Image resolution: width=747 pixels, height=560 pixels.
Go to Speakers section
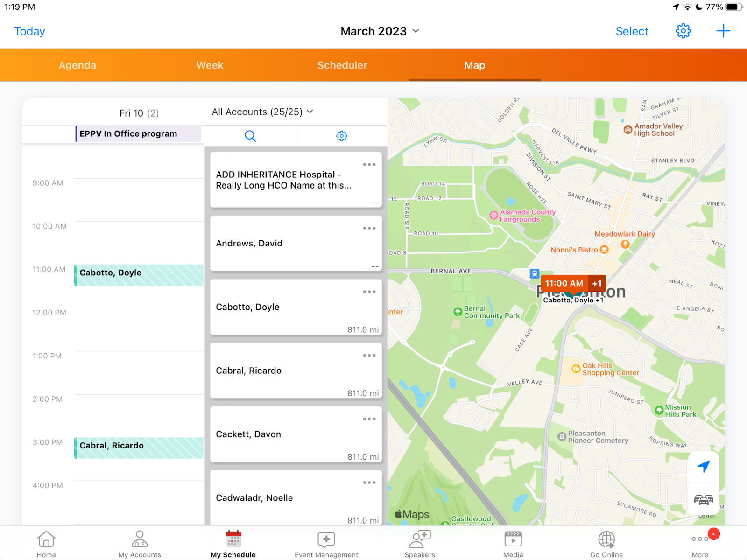pyautogui.click(x=420, y=544)
